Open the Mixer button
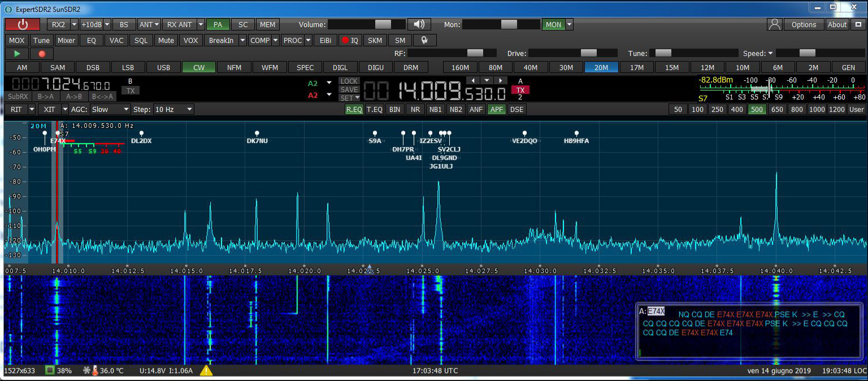Screen dimensions: 868x381 tap(66, 40)
